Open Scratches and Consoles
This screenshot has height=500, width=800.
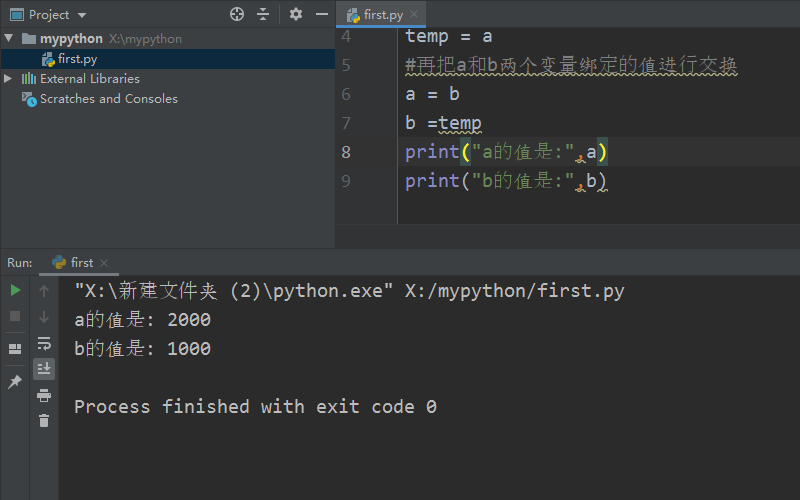click(x=108, y=99)
